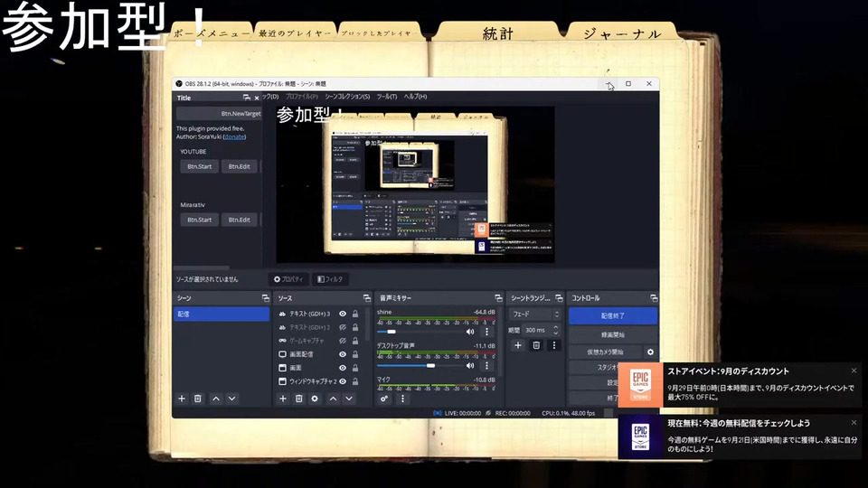
Task: Select ジャーナル tab on the book
Action: [622, 33]
